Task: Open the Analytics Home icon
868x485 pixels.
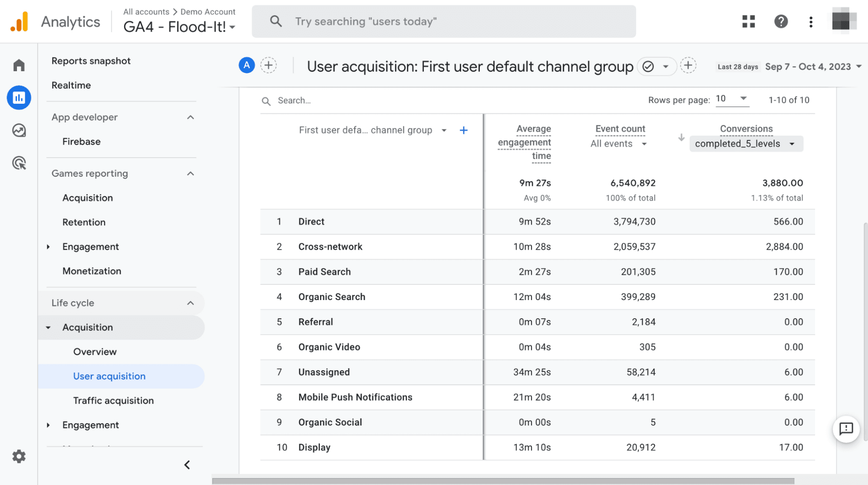Action: tap(19, 64)
